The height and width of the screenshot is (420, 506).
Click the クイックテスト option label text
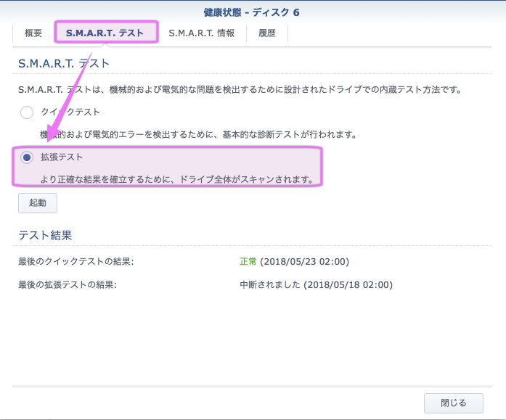[x=70, y=112]
